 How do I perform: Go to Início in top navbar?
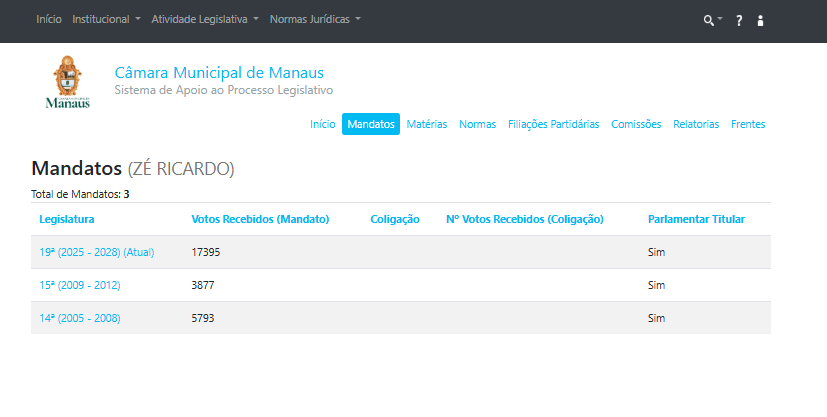tap(49, 19)
